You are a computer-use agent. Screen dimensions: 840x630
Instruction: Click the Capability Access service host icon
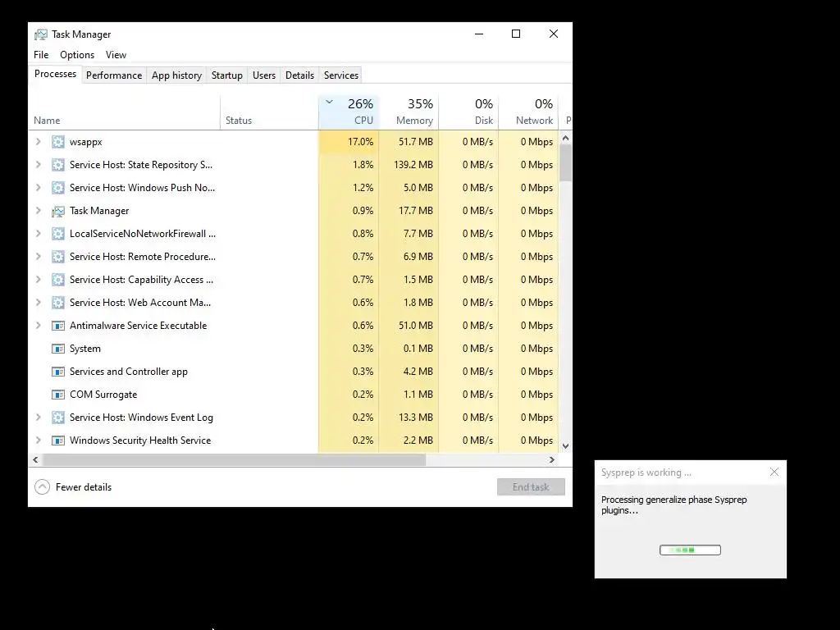[58, 280]
